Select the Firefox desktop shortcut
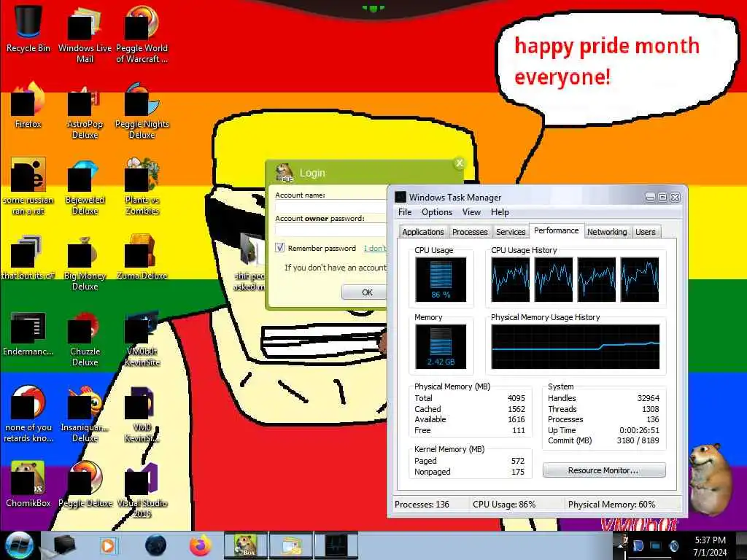The width and height of the screenshot is (747, 560). click(x=28, y=105)
